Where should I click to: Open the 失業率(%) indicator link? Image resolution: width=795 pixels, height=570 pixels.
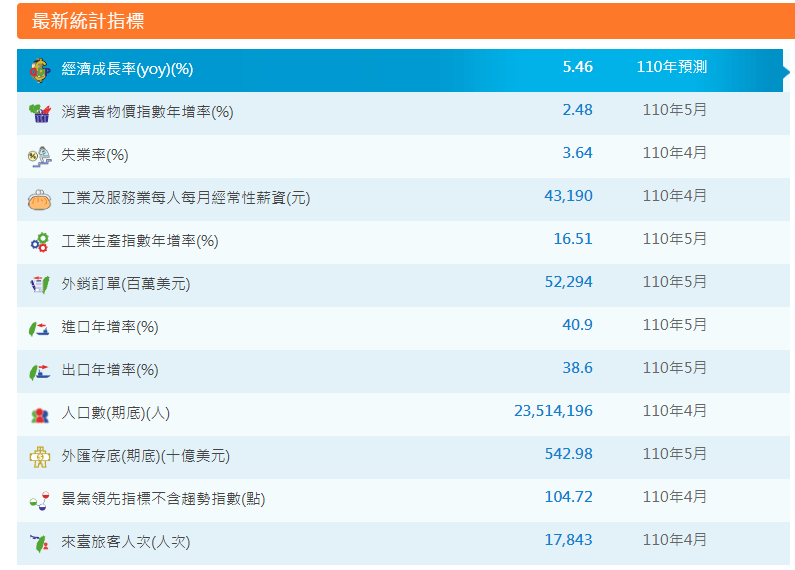point(95,155)
